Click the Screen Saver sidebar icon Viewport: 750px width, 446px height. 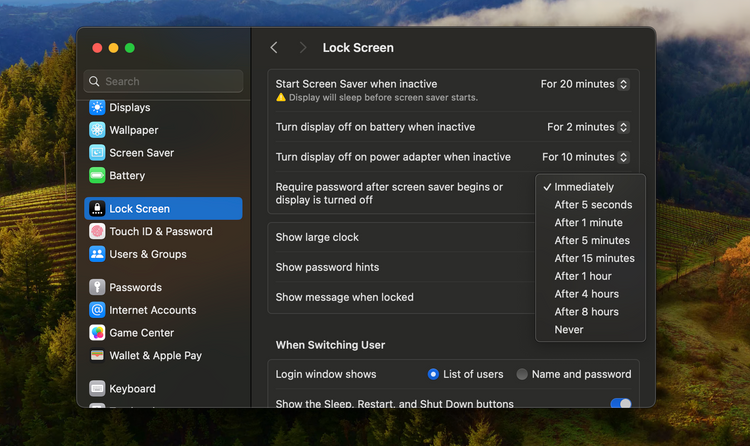97,153
